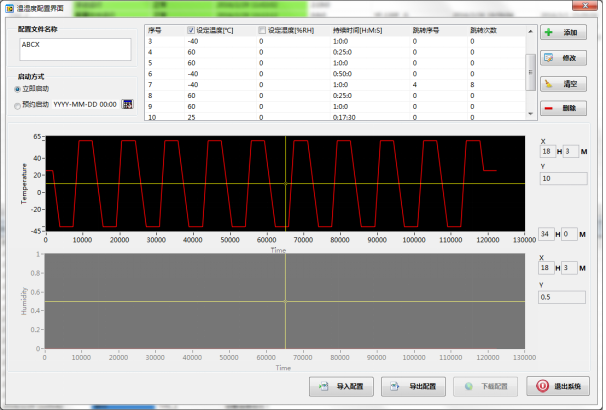Open the calendar picker for scheduled start
Screen dimensions: 606x410
pyautogui.click(x=127, y=104)
